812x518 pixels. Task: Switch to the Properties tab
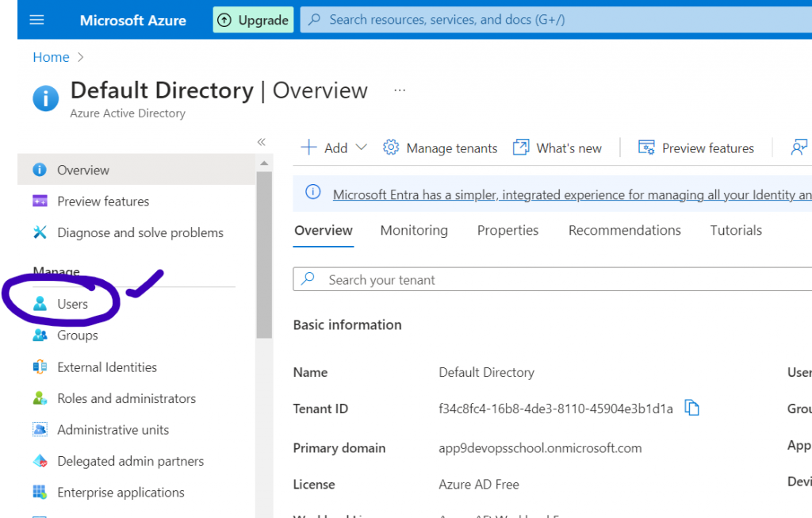tap(507, 230)
